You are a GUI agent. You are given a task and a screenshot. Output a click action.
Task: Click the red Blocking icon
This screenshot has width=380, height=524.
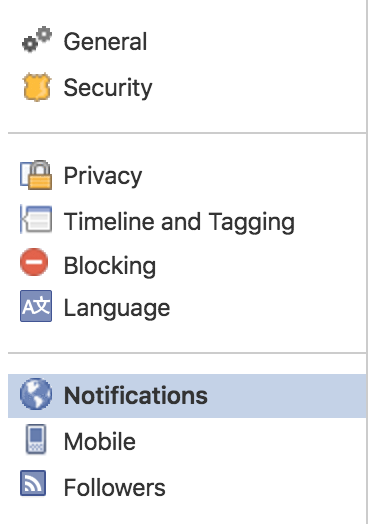pyautogui.click(x=34, y=262)
